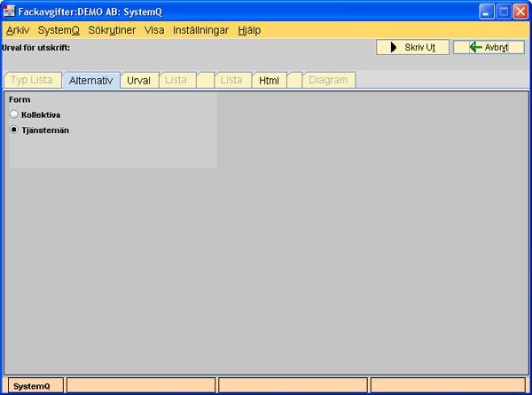Open the Diagram tab

tap(329, 80)
